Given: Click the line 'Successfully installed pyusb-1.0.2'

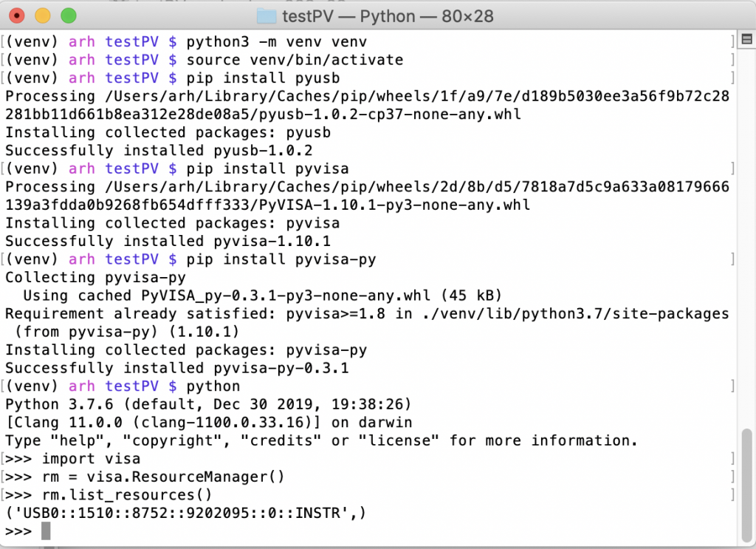Looking at the screenshot, I should tap(159, 151).
